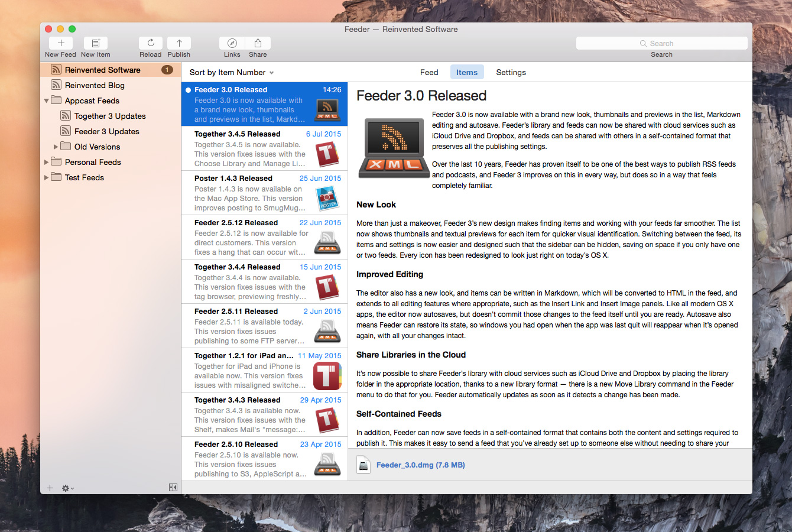The width and height of the screenshot is (792, 532).
Task: Expand the Personal Feeds folder
Action: (46, 162)
